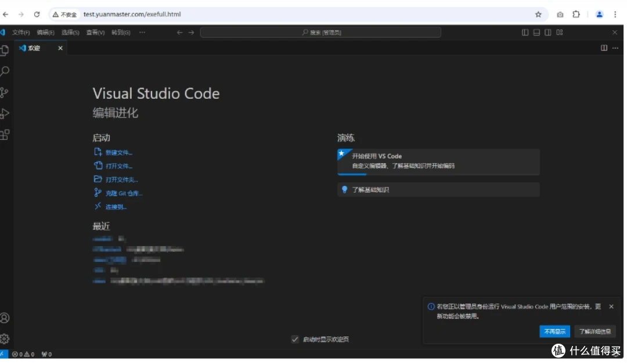The width and height of the screenshot is (627, 364).
Task: Bookmark this page with the star icon
Action: click(x=538, y=15)
